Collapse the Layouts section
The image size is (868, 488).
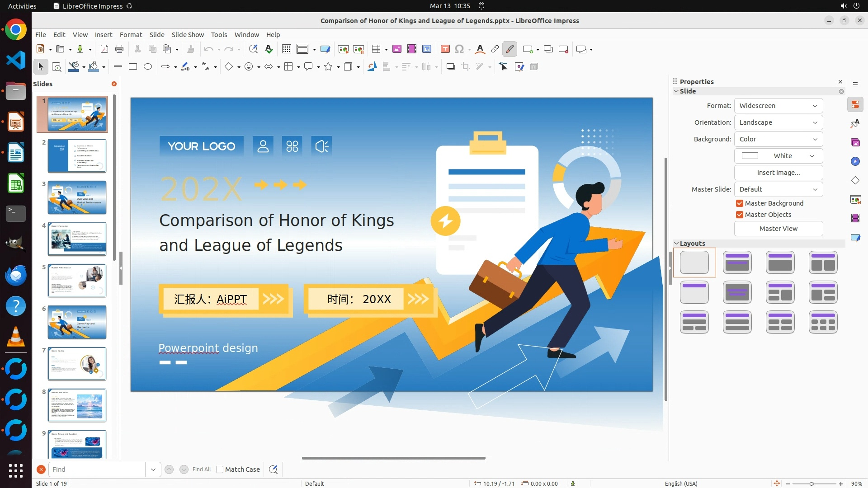[x=677, y=244]
